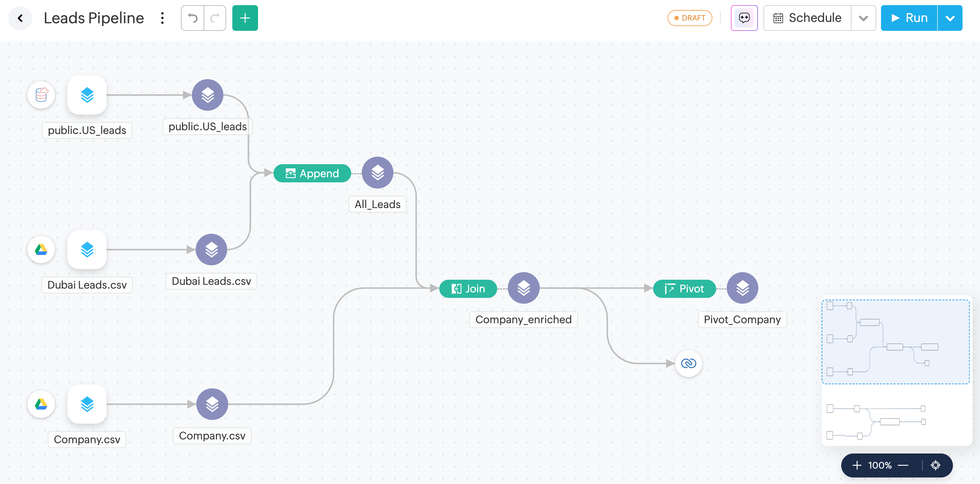Select the Append transform node

coord(312,173)
